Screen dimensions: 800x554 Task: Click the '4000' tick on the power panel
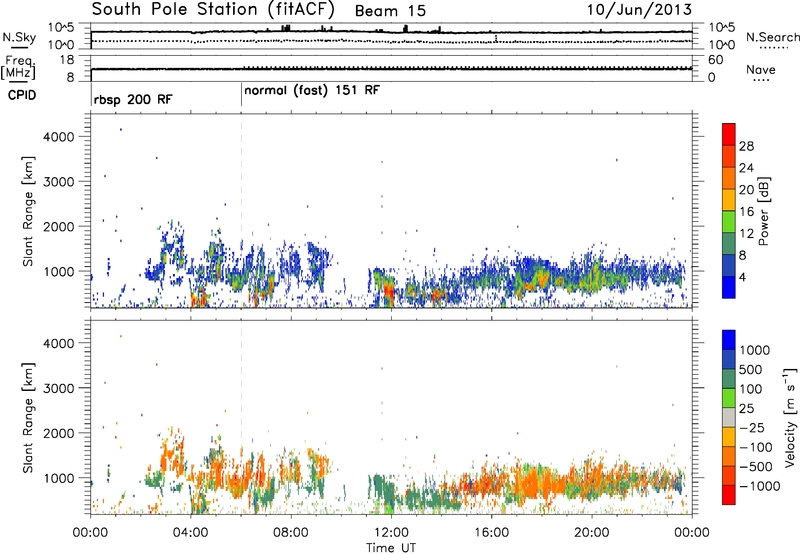tap(59, 137)
